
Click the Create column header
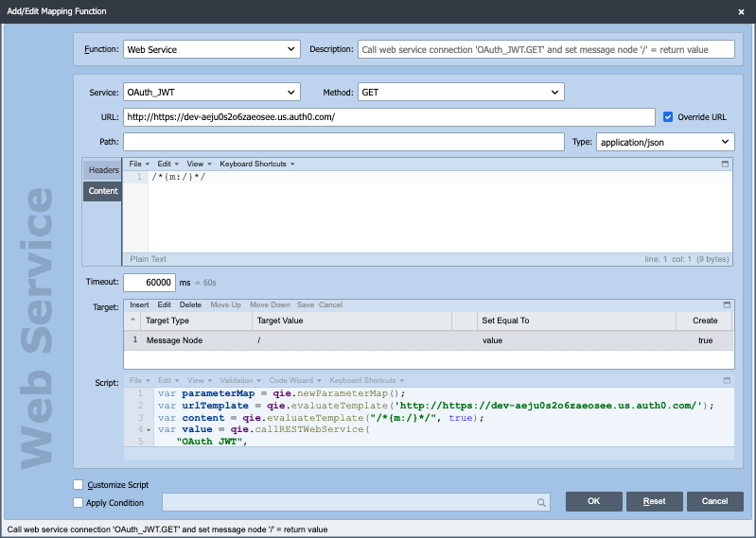[x=704, y=321]
